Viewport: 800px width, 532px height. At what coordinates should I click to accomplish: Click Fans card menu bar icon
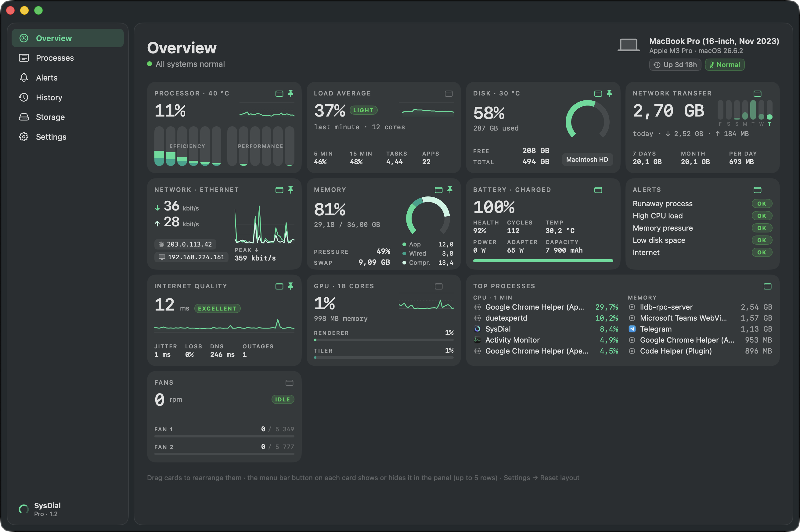tap(290, 383)
